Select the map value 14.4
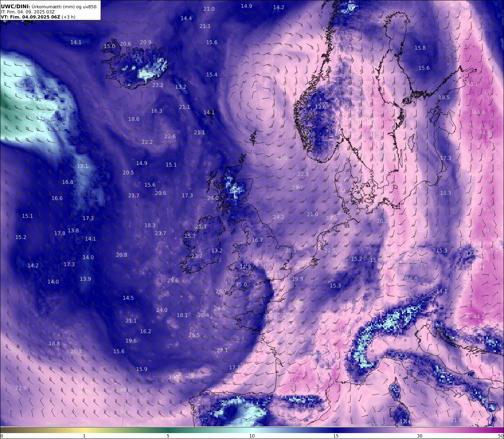 click(186, 19)
